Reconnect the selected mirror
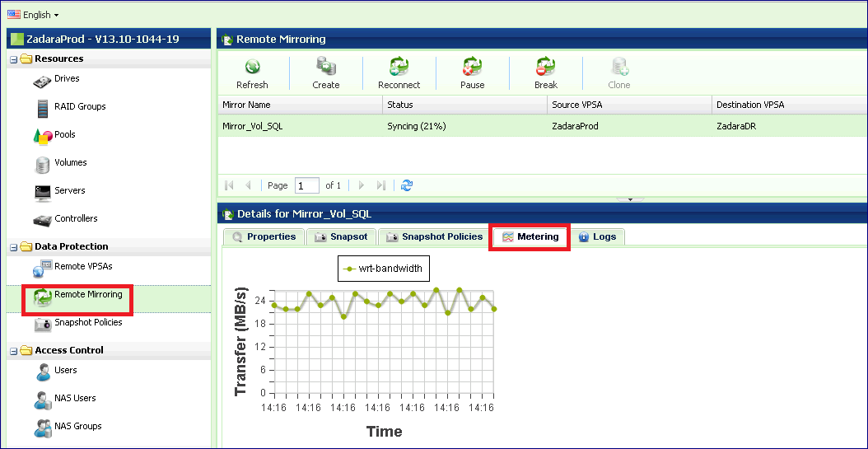868x449 pixels. point(399,74)
